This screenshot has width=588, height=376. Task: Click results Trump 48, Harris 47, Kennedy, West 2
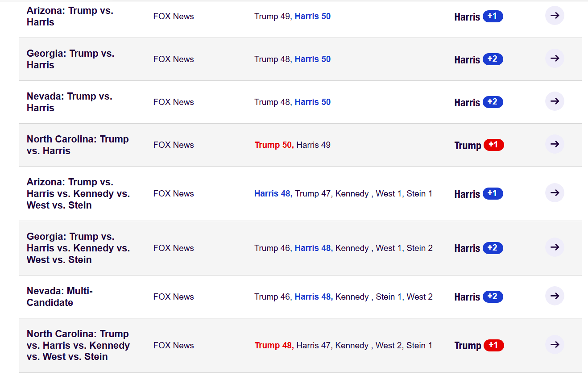click(344, 346)
